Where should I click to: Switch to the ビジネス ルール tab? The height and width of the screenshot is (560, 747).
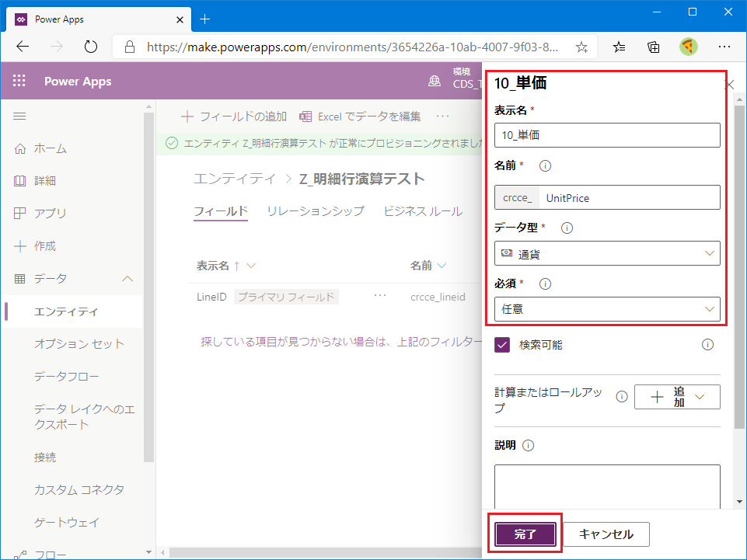[x=423, y=211]
